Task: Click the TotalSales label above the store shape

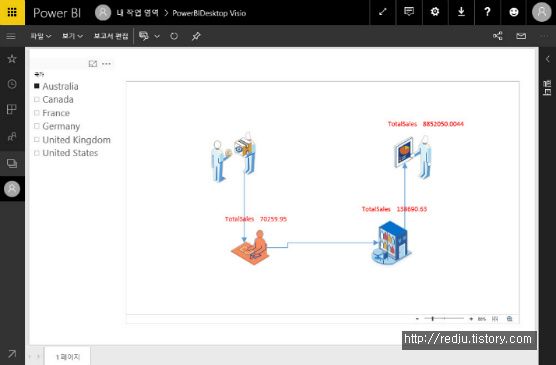Action: pyautogui.click(x=394, y=209)
